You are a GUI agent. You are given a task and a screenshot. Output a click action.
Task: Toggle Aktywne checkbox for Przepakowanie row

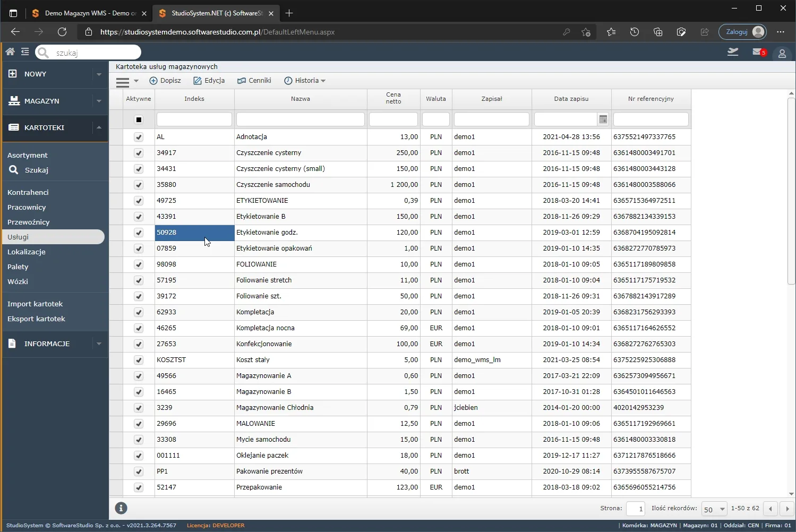tap(139, 487)
